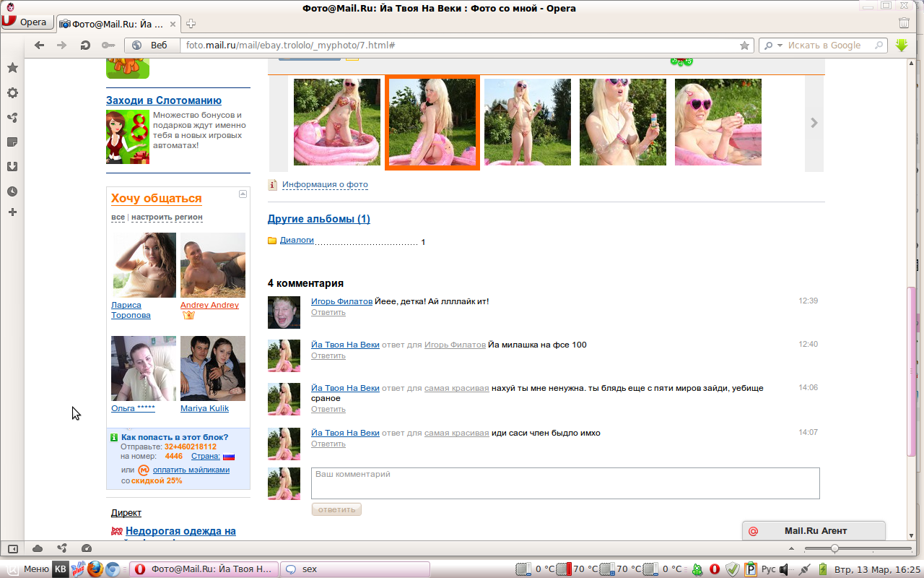The width and height of the screenshot is (924, 578).
Task: Launch Firefox from the taskbar
Action: [x=95, y=569]
